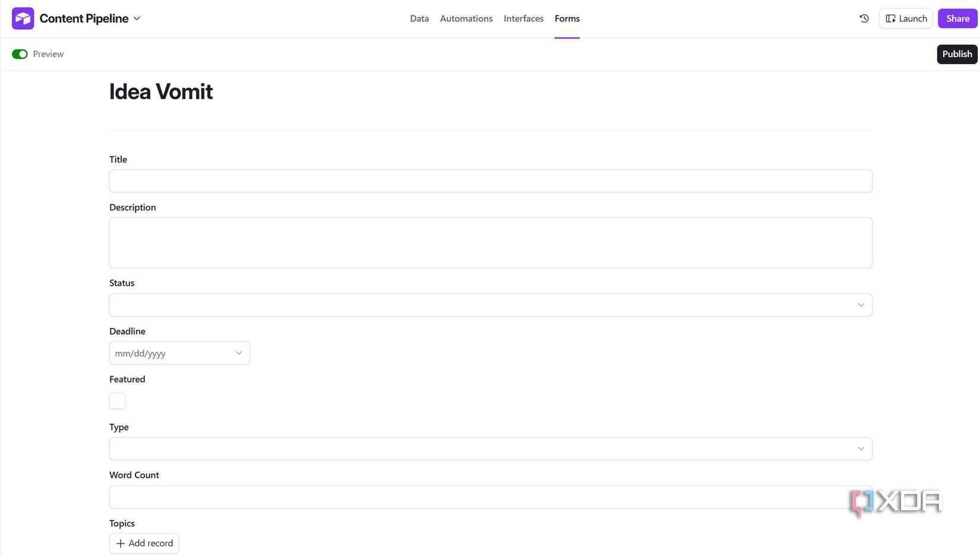Click the Share button
The width and height of the screenshot is (980, 556).
(957, 18)
